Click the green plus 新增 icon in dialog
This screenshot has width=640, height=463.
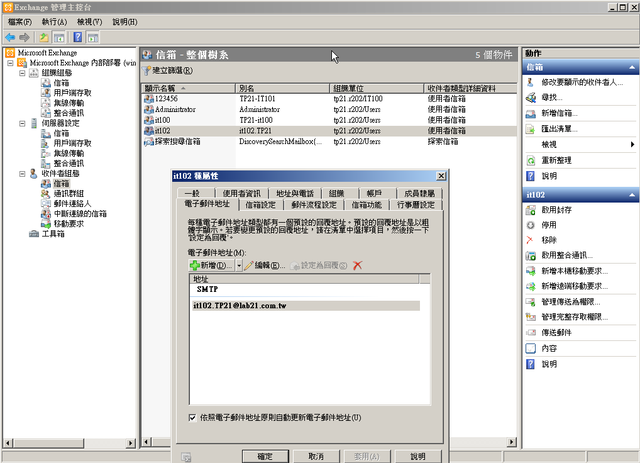click(195, 265)
